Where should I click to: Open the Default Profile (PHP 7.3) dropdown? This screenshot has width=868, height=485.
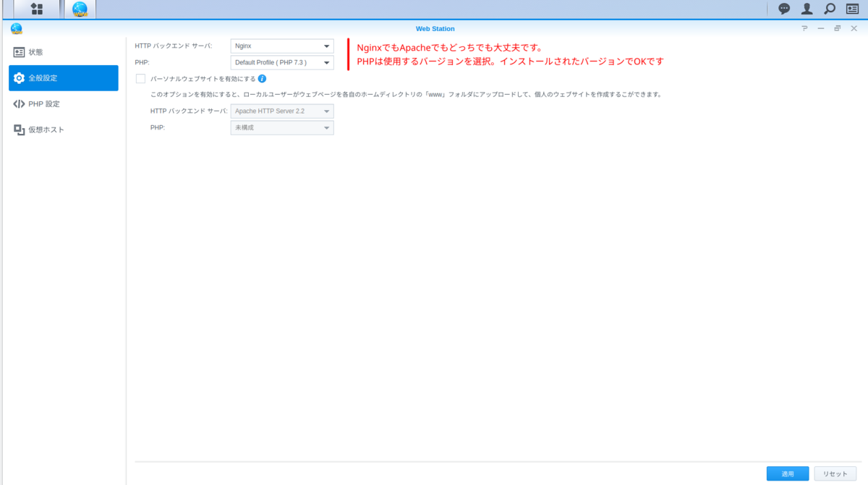pos(282,62)
